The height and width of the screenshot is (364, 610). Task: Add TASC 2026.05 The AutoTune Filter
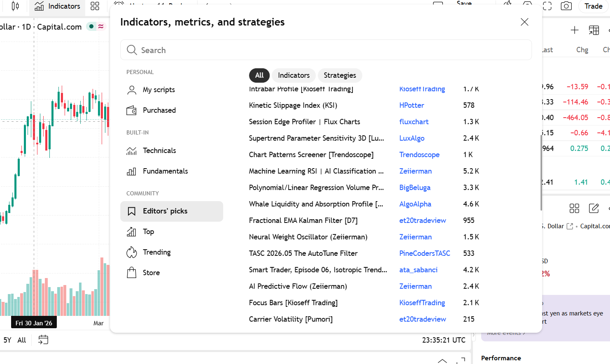coord(303,253)
